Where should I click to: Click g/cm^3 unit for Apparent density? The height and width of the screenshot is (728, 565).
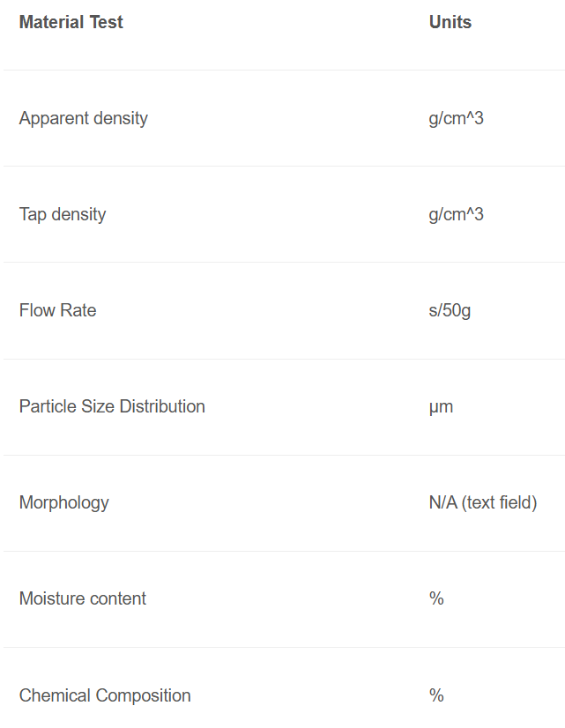[x=456, y=118]
